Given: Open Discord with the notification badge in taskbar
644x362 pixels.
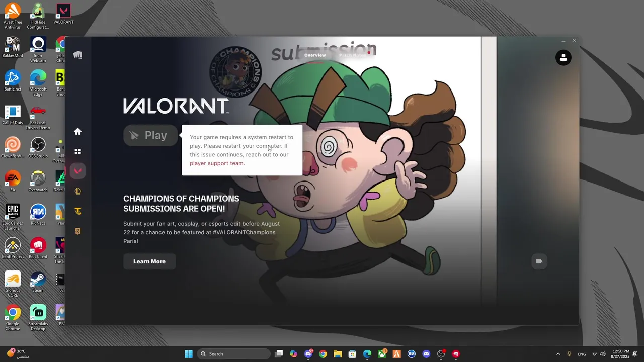Looking at the screenshot, I should pos(308,354).
